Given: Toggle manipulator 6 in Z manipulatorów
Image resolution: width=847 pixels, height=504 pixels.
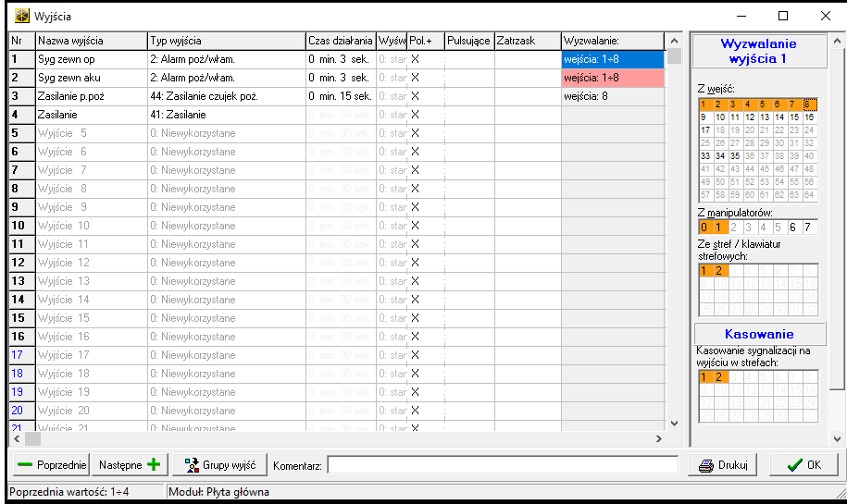Looking at the screenshot, I should (x=794, y=227).
